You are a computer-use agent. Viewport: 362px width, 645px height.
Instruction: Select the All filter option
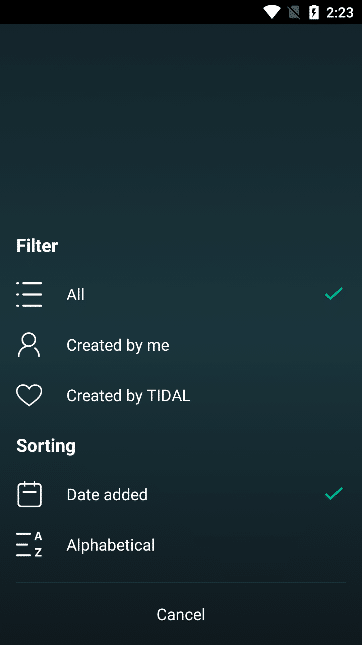click(x=181, y=295)
